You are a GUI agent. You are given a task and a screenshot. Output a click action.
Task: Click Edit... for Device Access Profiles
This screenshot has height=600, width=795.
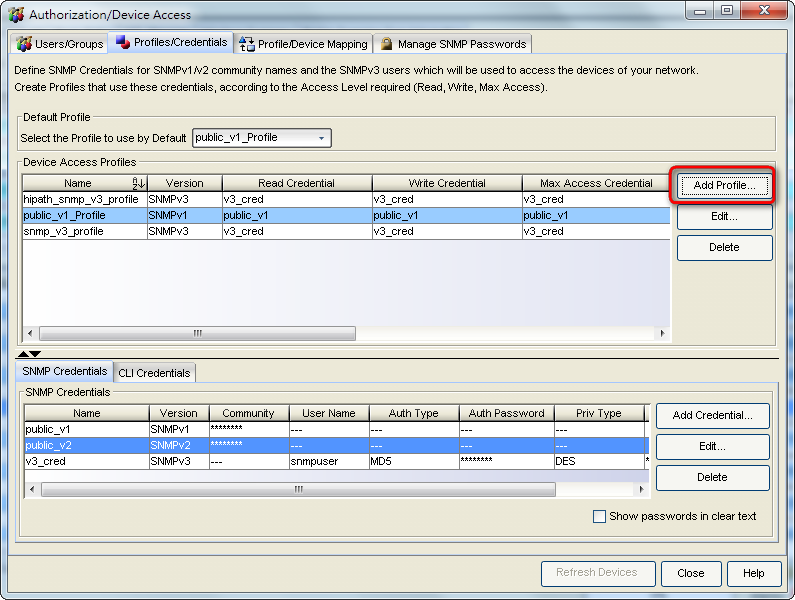[x=724, y=217]
